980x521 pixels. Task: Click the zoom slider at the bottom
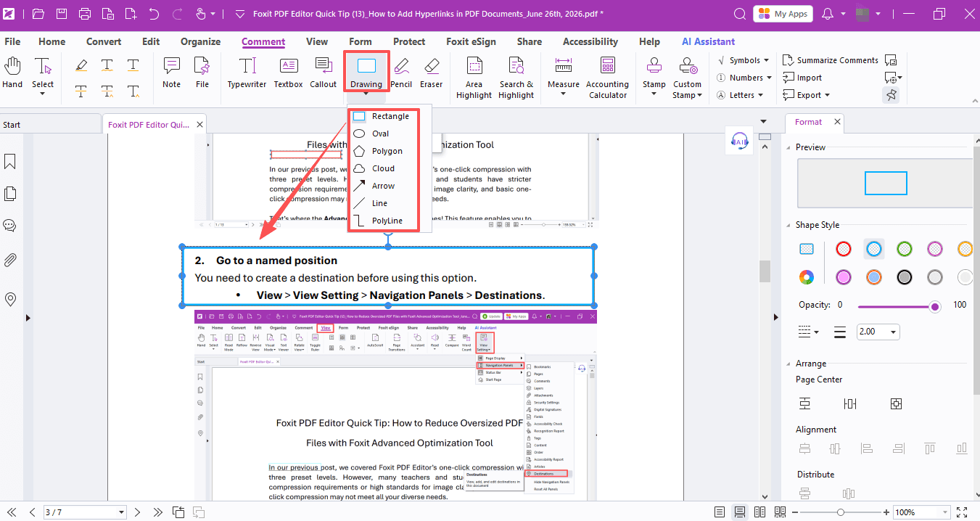(841, 512)
